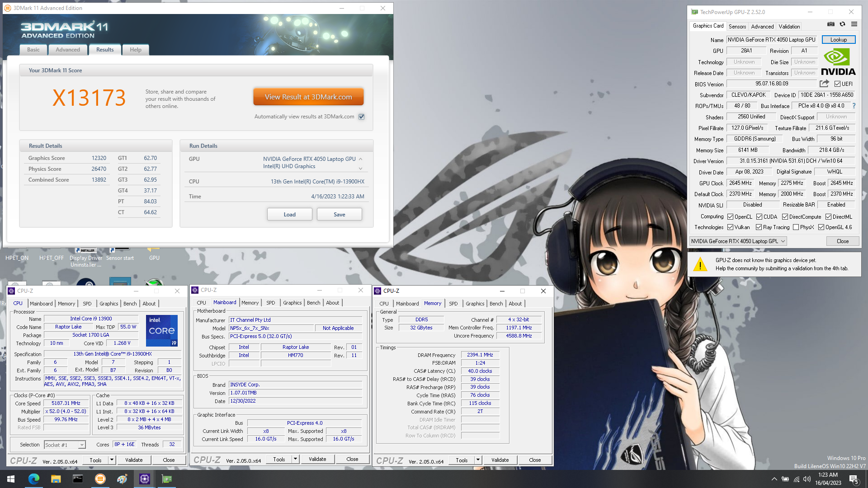Launch Microsoft Edge from the taskbar
Viewport: 868px width, 488px height.
click(33, 479)
